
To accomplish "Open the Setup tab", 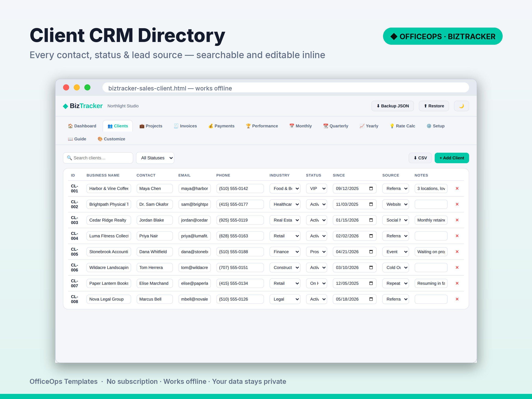I will point(436,126).
